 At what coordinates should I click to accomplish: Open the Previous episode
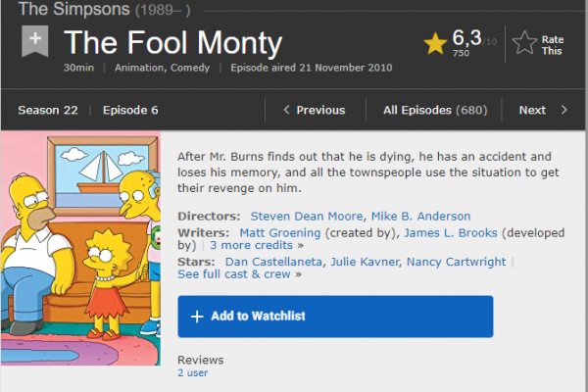tap(315, 110)
